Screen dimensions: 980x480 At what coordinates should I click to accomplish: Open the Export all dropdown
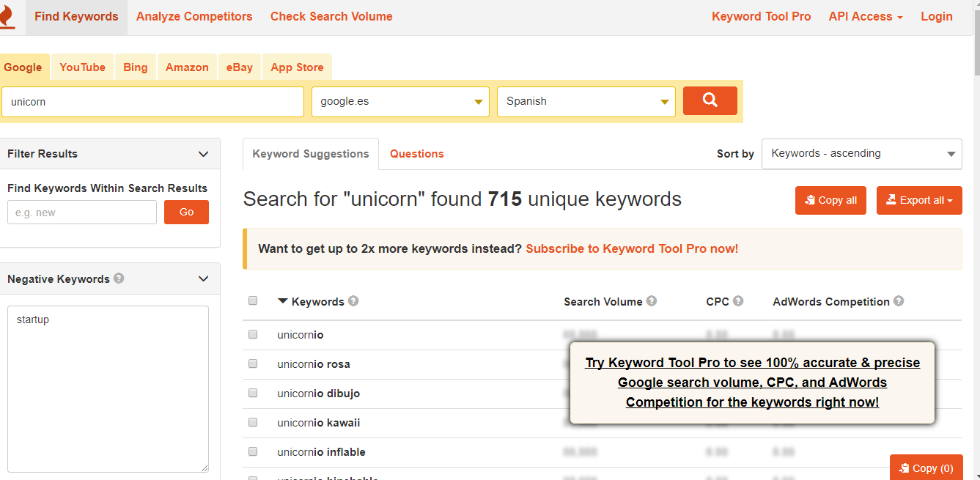(x=919, y=200)
